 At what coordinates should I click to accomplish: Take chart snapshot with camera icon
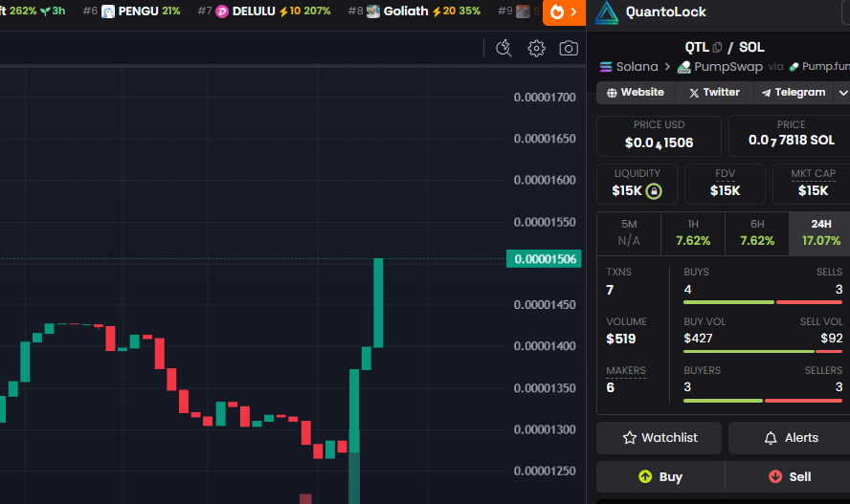coord(569,48)
